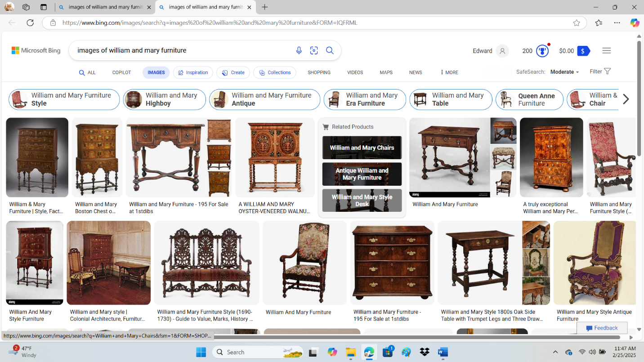Open Dropbox from the taskbar
Screen dimensions: 644x362
pos(425,352)
